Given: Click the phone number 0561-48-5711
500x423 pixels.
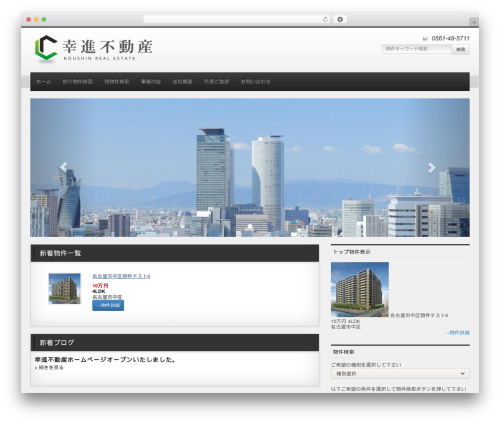Looking at the screenshot, I should (x=450, y=38).
